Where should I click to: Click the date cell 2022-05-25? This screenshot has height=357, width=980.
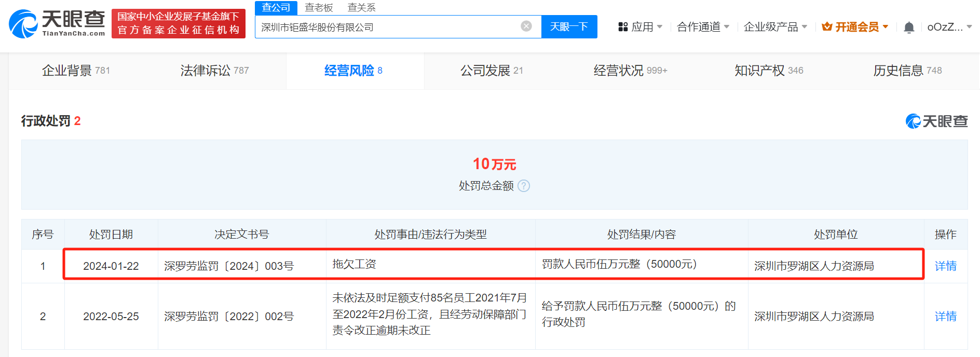pos(111,317)
